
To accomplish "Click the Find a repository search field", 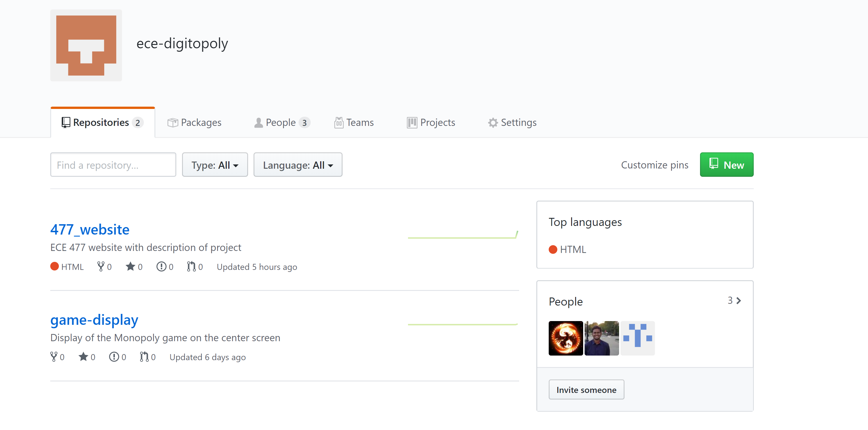I will coord(113,165).
